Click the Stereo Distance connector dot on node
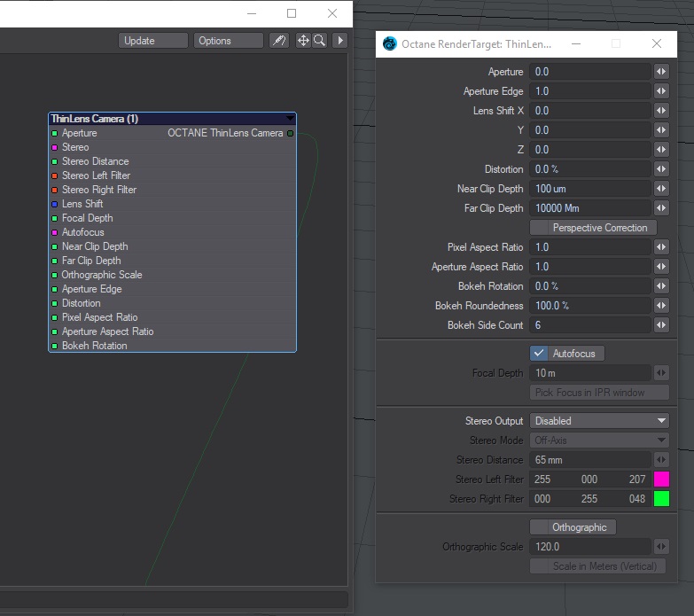This screenshot has height=616, width=694. 54,161
